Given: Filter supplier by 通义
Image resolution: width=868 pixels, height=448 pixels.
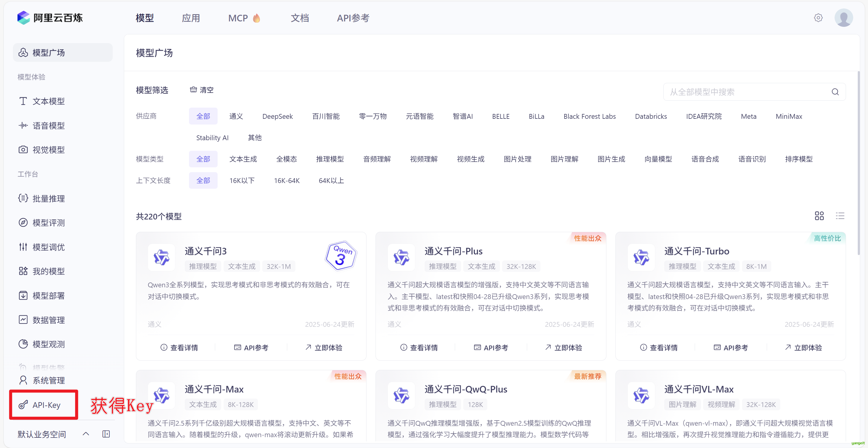Looking at the screenshot, I should [236, 116].
